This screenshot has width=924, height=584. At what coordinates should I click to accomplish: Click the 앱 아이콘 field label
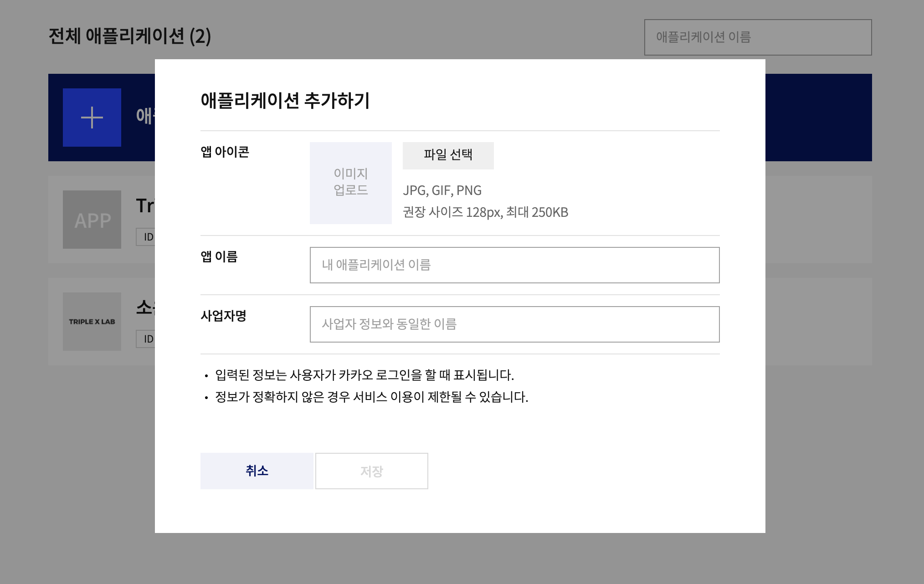[225, 152]
